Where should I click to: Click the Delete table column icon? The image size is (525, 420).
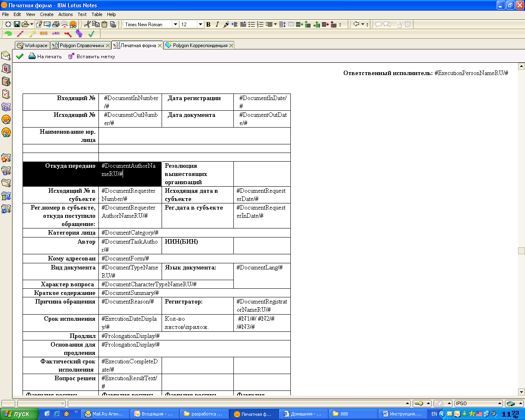point(333,24)
